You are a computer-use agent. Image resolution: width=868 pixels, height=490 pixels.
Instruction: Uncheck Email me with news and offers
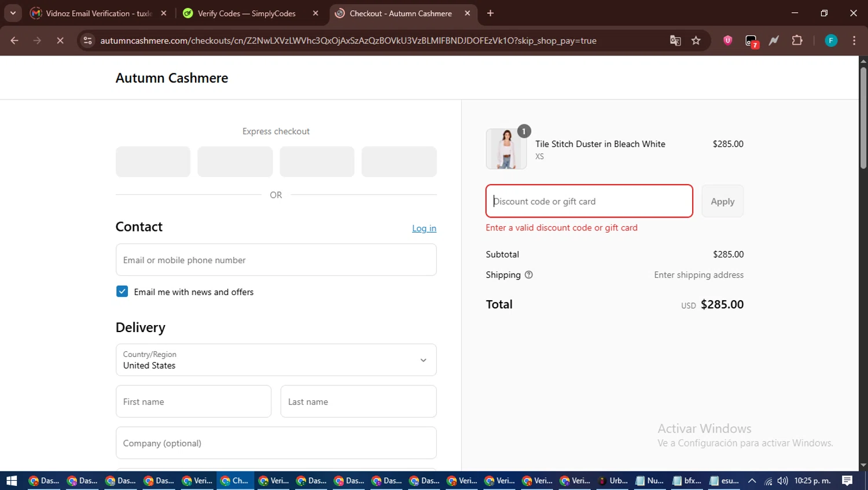[122, 292]
